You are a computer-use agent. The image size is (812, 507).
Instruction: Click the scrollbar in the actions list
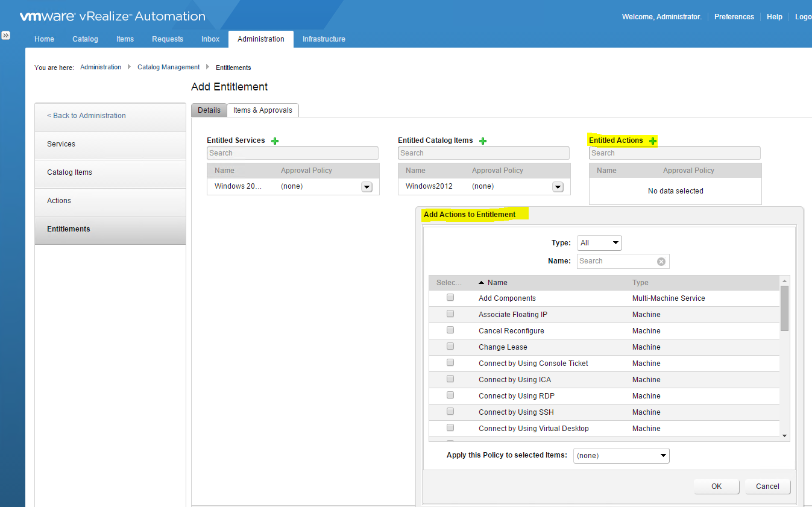coord(784,308)
